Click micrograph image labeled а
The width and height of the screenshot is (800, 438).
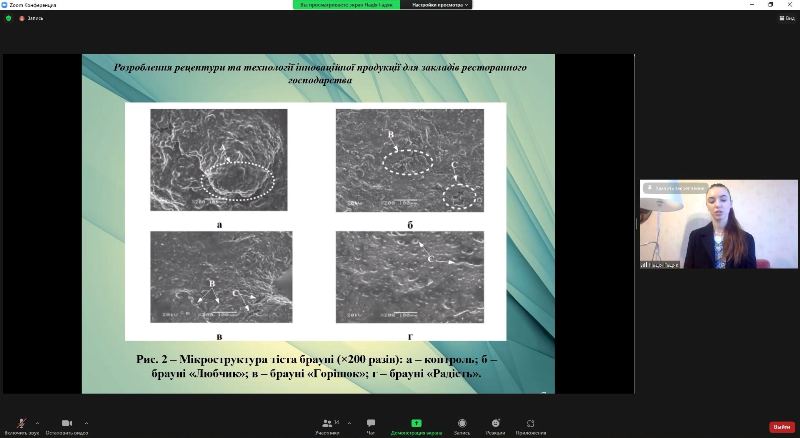coord(218,160)
